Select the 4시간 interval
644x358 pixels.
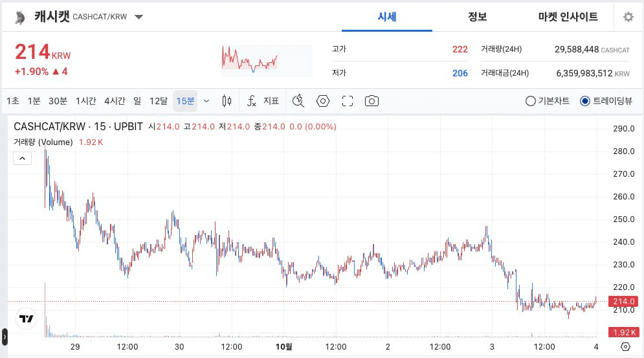(x=115, y=101)
